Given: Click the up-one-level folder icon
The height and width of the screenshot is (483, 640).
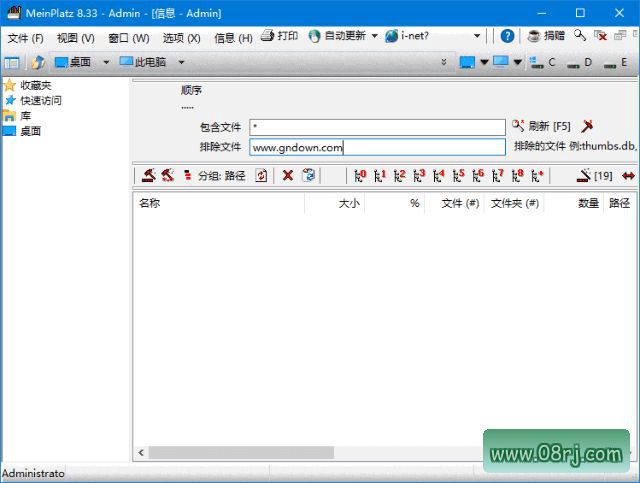Looking at the screenshot, I should (38, 62).
